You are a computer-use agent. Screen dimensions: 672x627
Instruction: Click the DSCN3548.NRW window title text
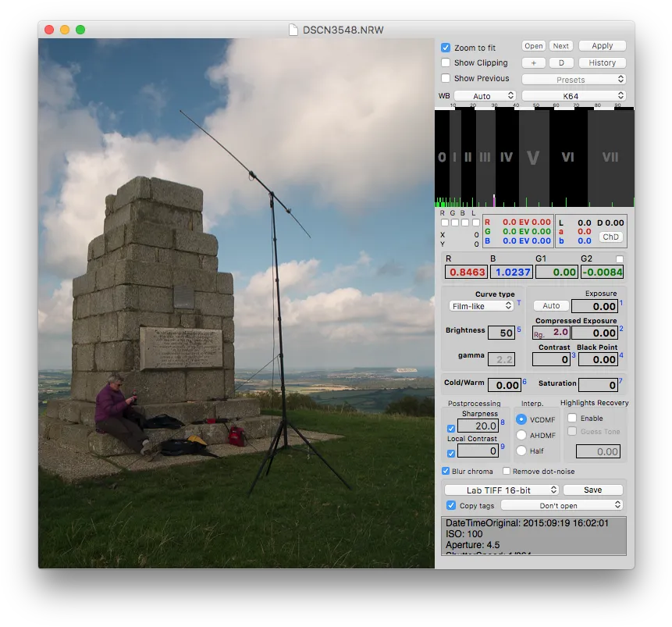[343, 30]
